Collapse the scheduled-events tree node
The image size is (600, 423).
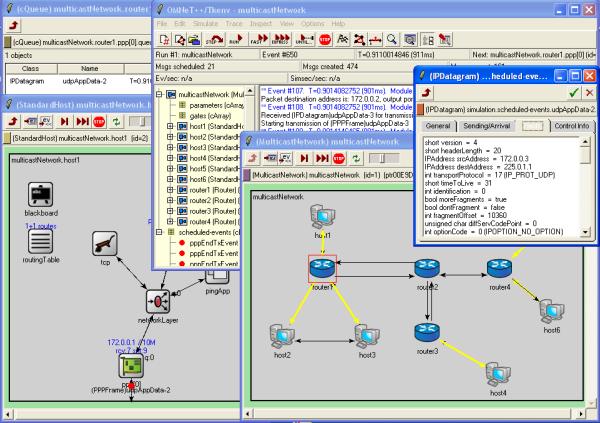[x=159, y=232]
